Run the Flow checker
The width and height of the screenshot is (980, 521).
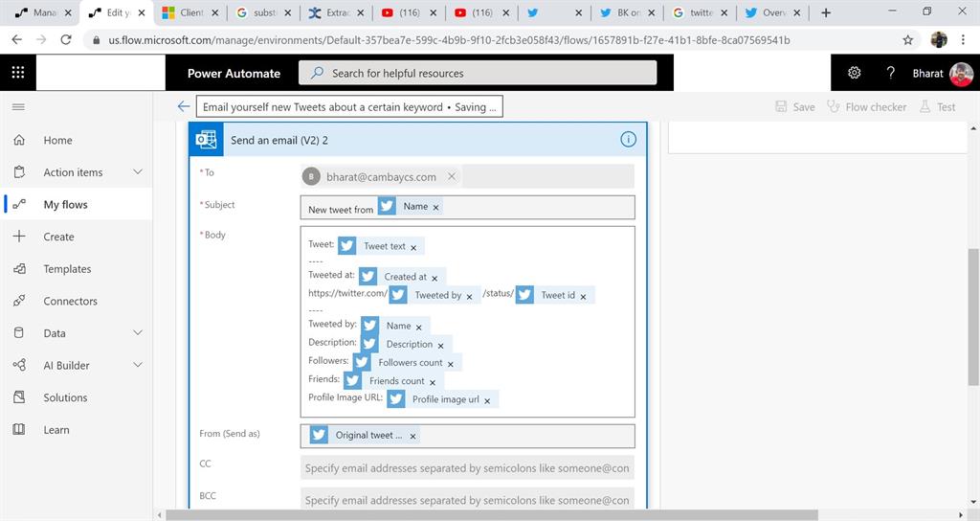(x=866, y=107)
